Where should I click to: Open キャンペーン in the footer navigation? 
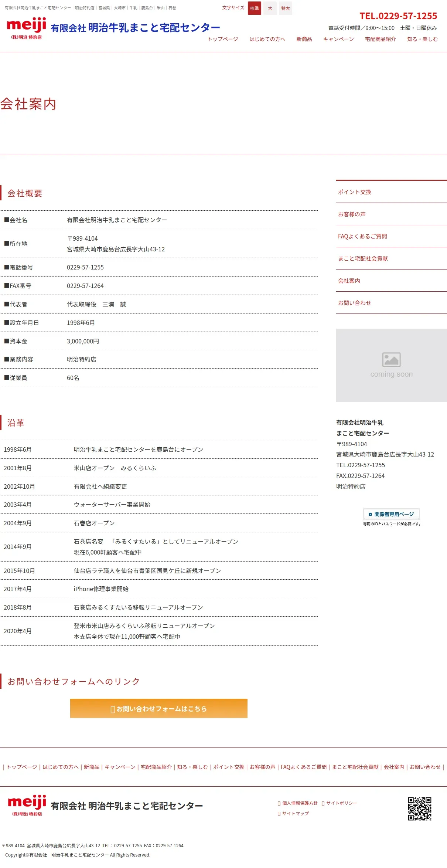tap(120, 767)
